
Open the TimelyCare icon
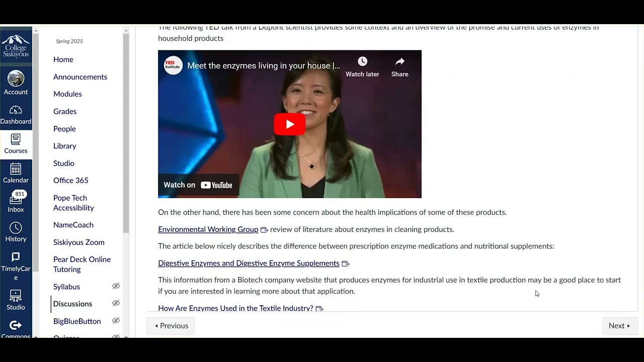click(16, 257)
